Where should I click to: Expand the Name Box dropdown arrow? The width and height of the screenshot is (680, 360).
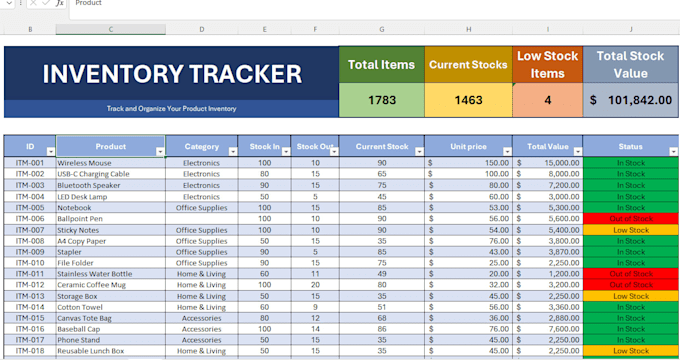point(9,3)
